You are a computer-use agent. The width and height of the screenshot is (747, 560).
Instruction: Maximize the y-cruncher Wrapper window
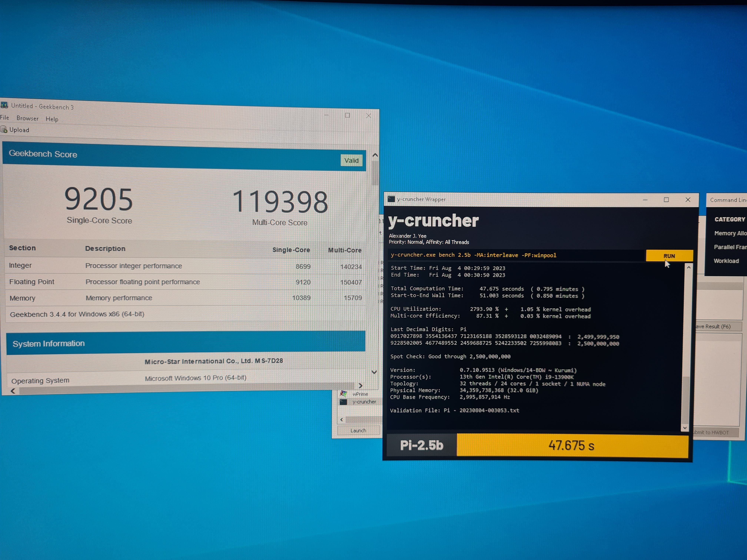coord(666,200)
